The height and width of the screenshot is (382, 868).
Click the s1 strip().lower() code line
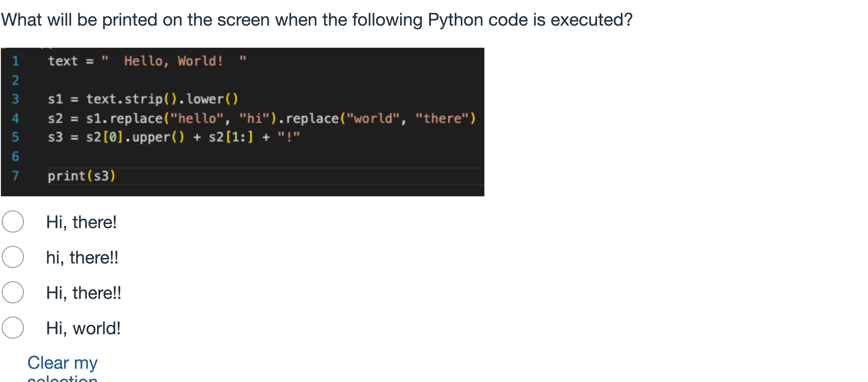pyautogui.click(x=143, y=99)
